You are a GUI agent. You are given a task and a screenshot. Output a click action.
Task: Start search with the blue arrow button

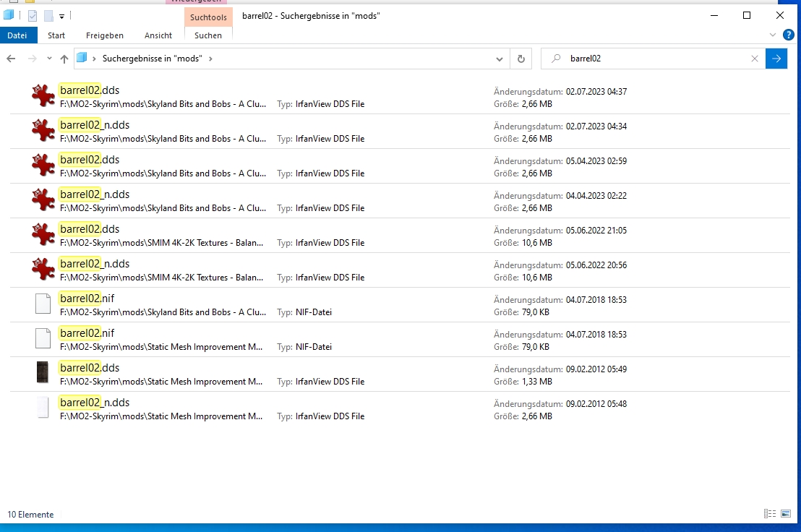(776, 59)
